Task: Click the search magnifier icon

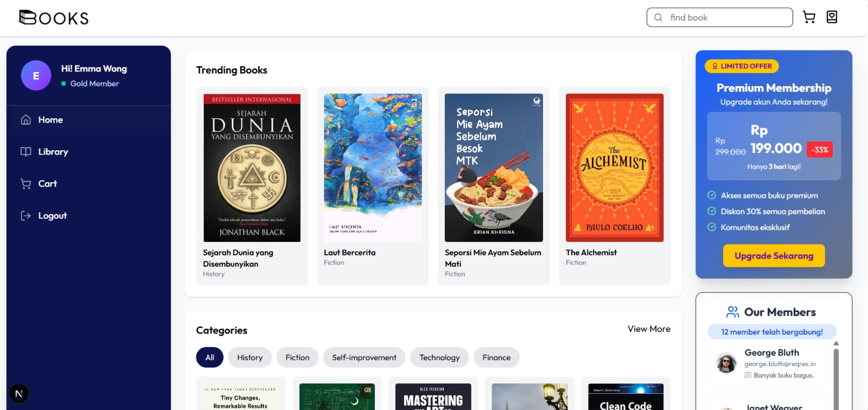Action: coord(658,17)
